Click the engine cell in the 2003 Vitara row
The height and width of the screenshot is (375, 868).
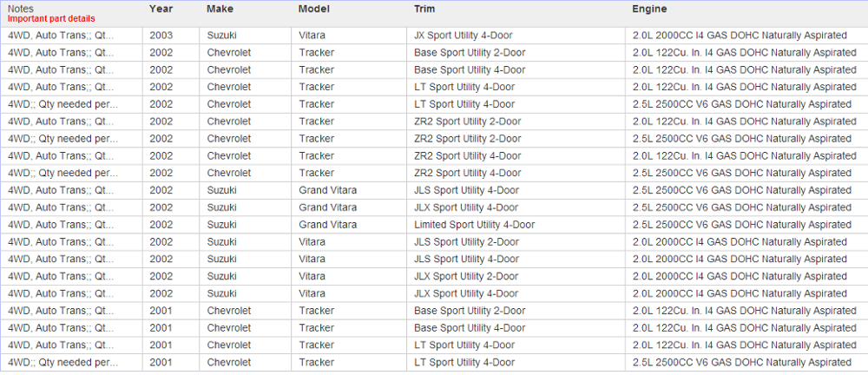tap(740, 36)
